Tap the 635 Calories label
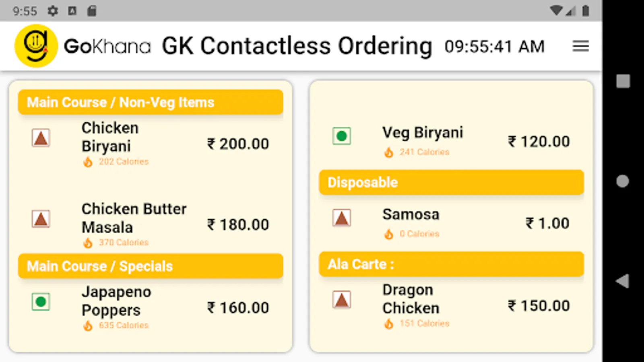This screenshot has height=362, width=644. (124, 325)
